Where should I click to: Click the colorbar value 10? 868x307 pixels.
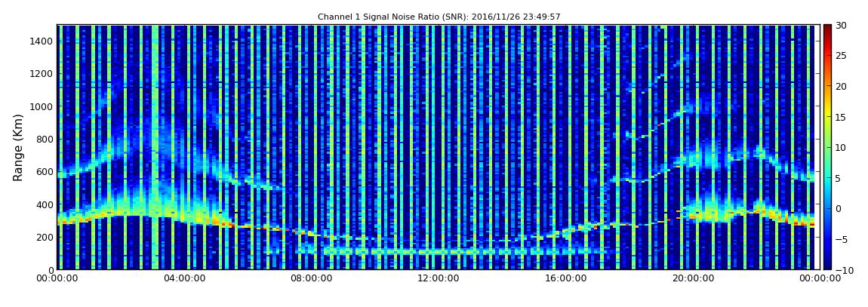point(841,147)
